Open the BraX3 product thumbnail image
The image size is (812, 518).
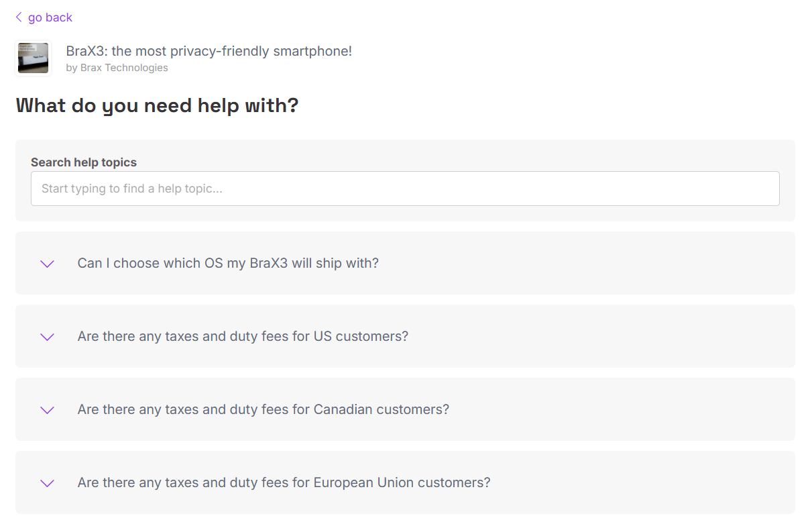point(33,58)
